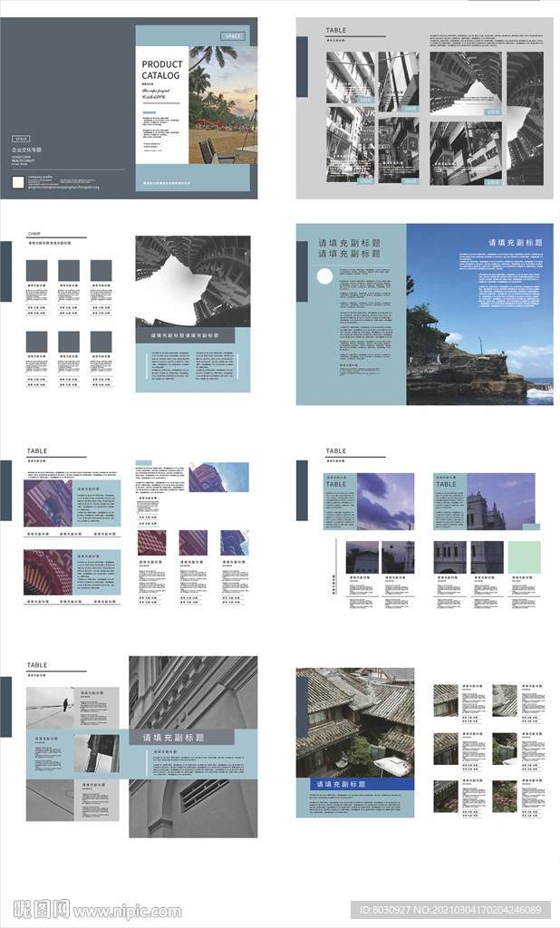Click the 企业文化专题 text on the back cover
Image resolution: width=560 pixels, height=928 pixels.
(26, 150)
